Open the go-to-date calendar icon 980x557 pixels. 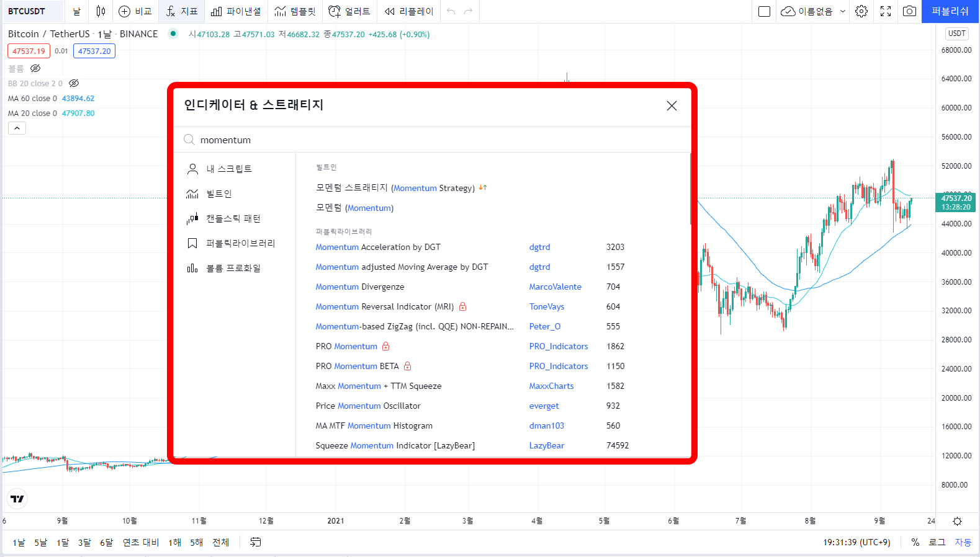255,542
